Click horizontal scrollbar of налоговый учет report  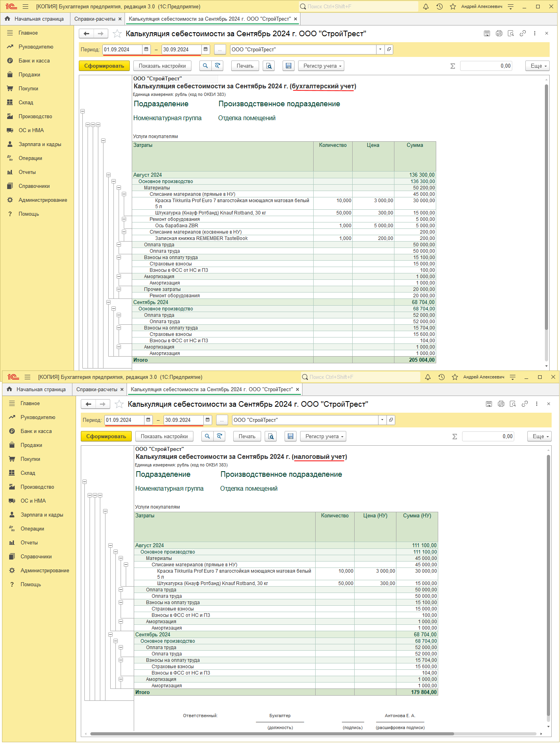click(272, 734)
